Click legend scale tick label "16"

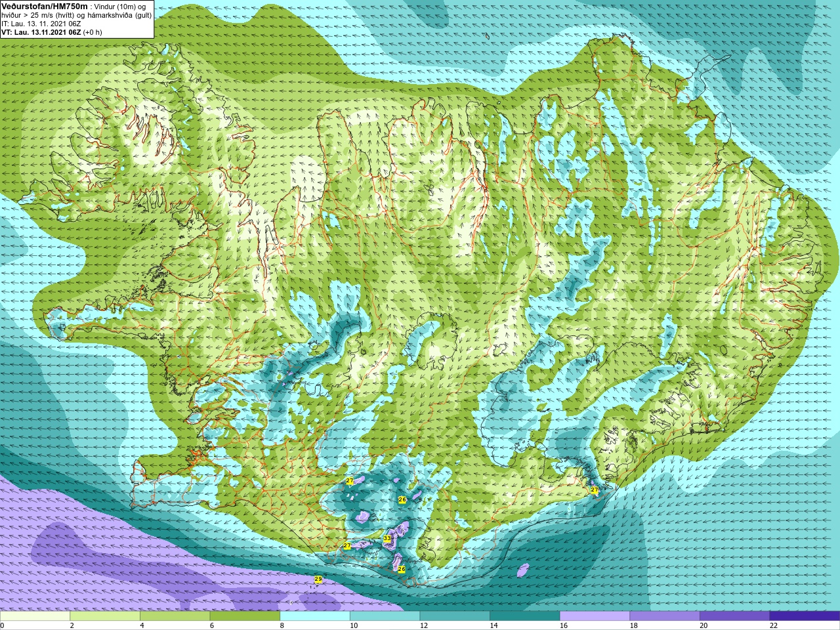(x=564, y=625)
